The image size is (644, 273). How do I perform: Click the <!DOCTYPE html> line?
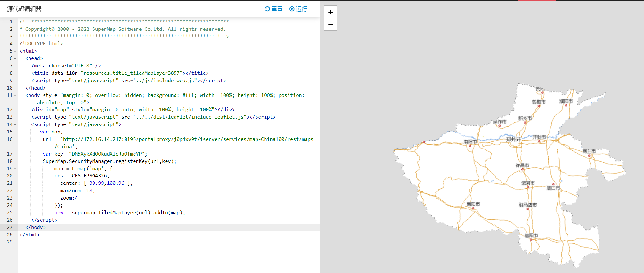[x=41, y=44]
